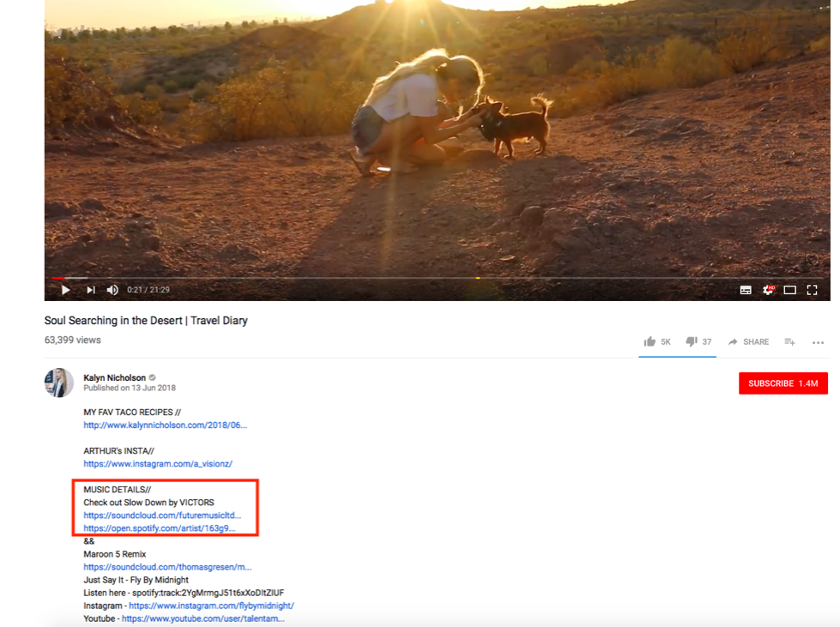Share this video
Image resolution: width=840 pixels, height=627 pixels.
tap(748, 341)
